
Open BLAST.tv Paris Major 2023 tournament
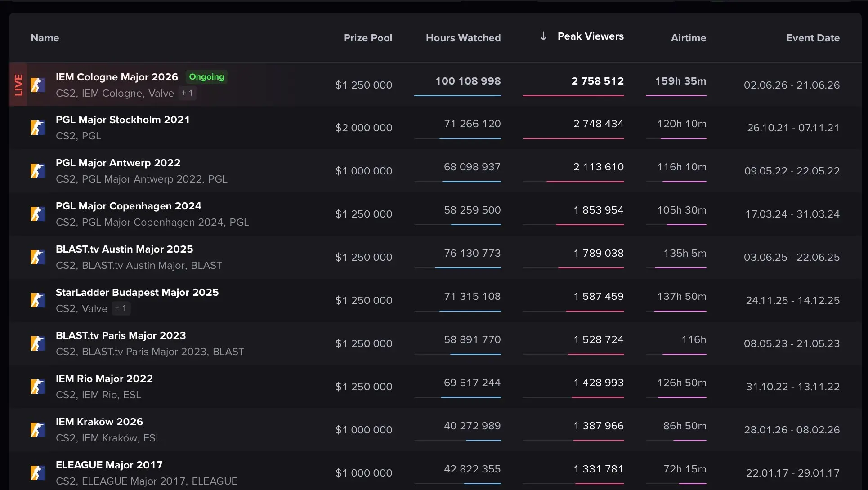[121, 335]
